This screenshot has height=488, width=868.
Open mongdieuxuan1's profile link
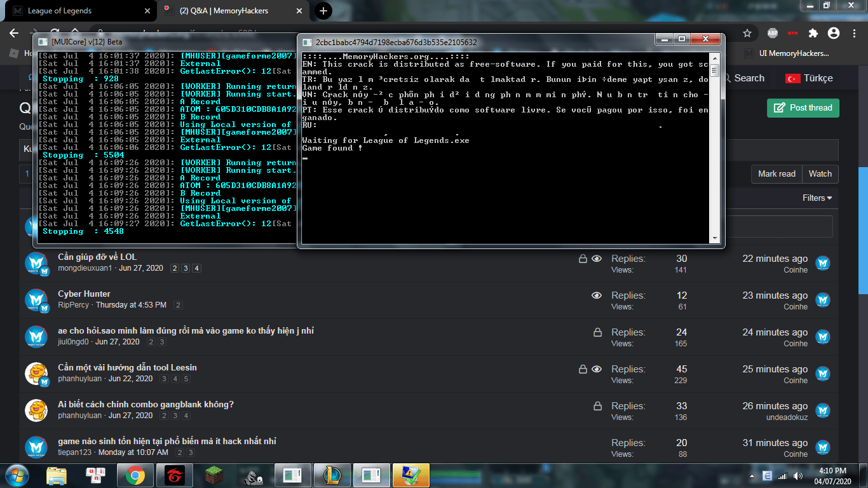(85, 268)
